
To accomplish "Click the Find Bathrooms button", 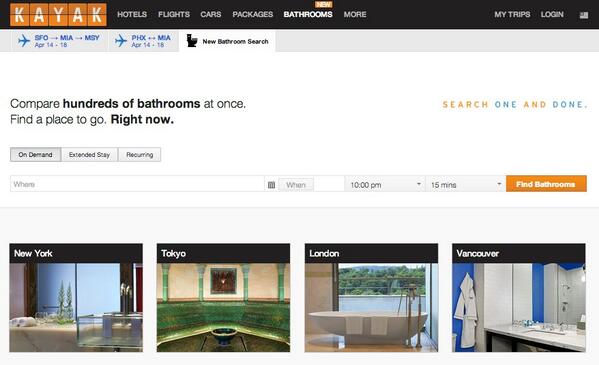I will [x=546, y=184].
